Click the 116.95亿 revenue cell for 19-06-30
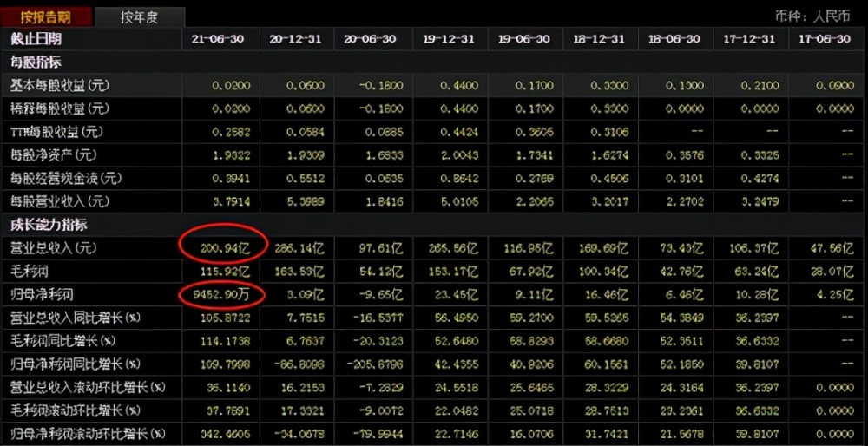This screenshot has width=868, height=446. 529,249
